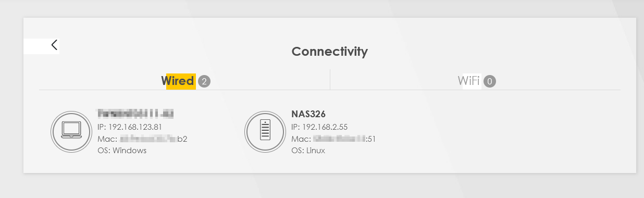This screenshot has width=644, height=198.
Task: Go back using the left arrow icon
Action: [54, 45]
